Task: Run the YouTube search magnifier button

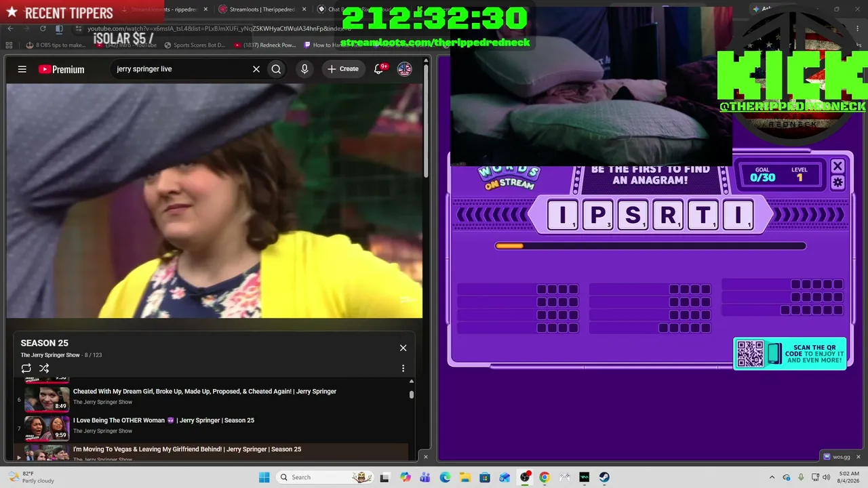Action: (276, 69)
